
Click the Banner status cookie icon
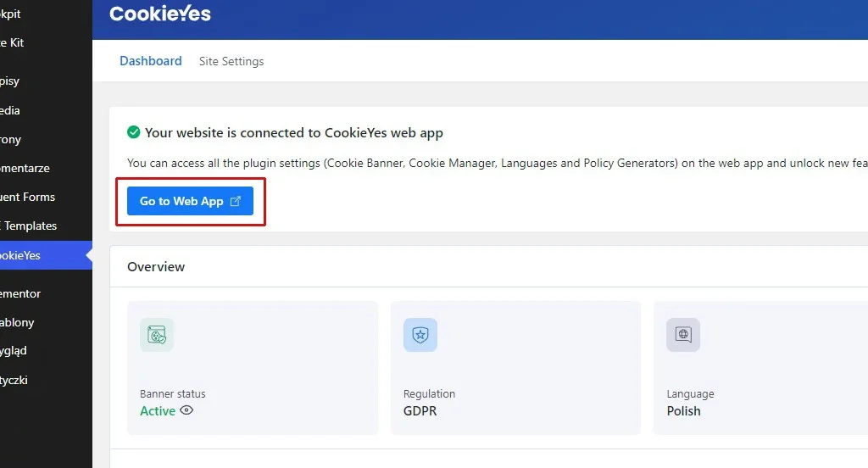[x=157, y=335]
